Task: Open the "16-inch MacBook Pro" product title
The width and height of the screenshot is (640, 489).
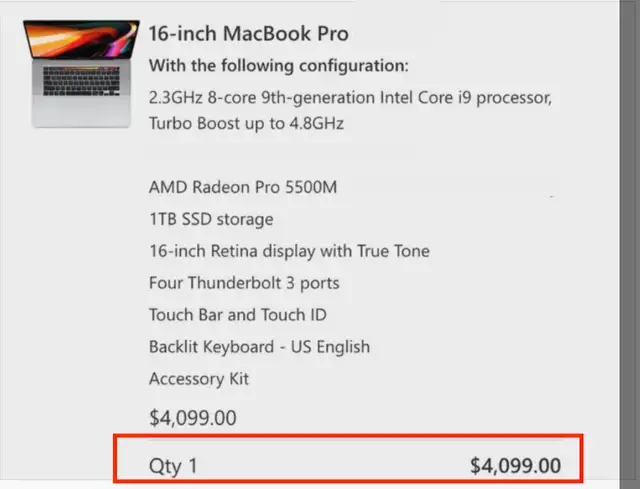Action: point(248,33)
